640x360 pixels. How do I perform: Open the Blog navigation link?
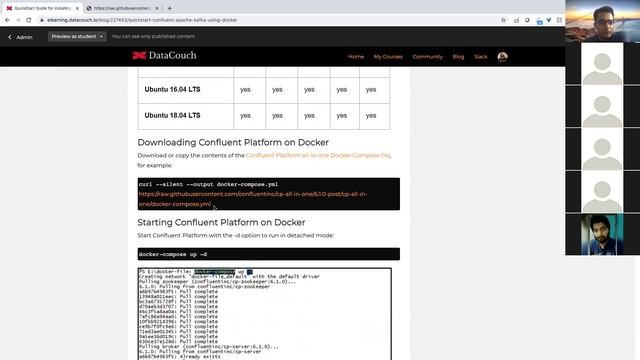click(x=458, y=57)
